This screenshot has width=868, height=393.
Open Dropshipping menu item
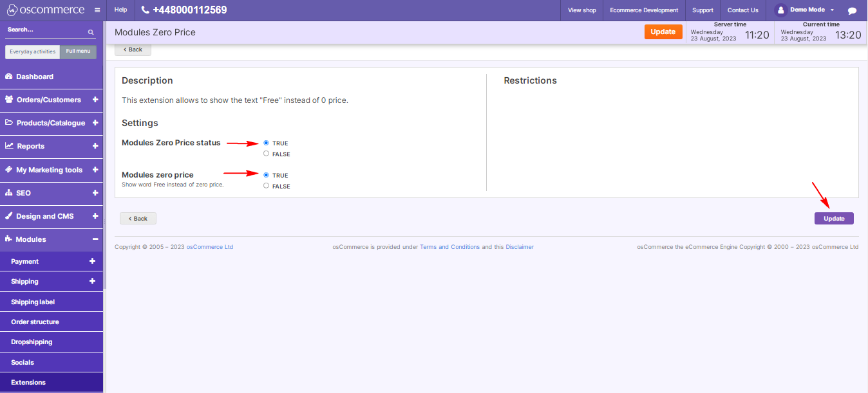coord(52,342)
